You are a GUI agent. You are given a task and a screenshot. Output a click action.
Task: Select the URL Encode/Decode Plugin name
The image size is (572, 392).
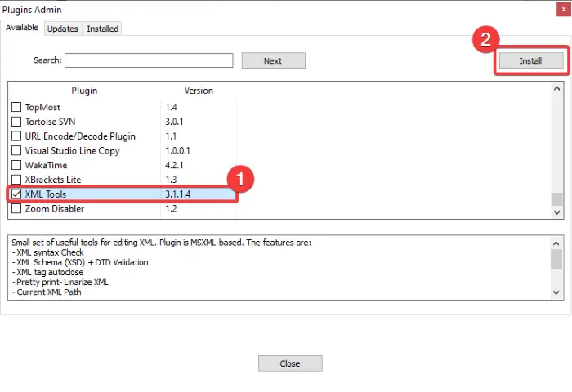(80, 136)
